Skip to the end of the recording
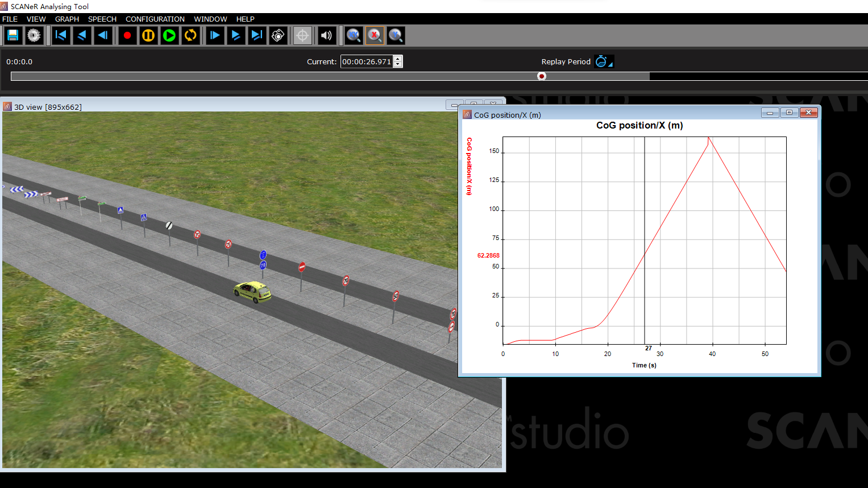868x488 pixels. (257, 35)
